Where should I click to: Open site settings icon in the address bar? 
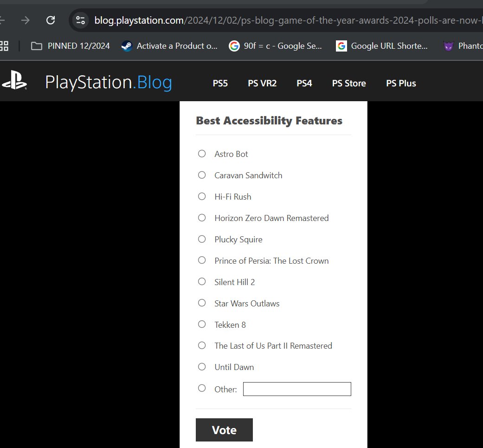[80, 20]
